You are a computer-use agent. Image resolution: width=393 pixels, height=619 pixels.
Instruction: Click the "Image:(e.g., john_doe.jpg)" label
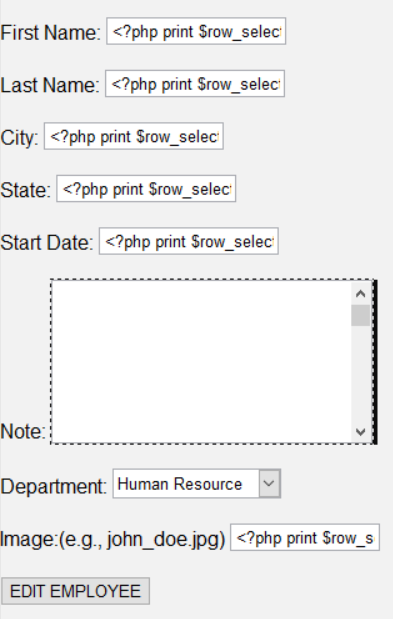112,539
